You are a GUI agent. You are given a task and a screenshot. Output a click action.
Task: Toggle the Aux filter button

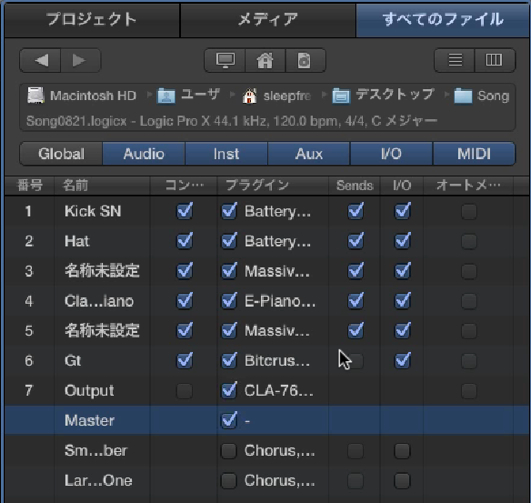pos(309,154)
